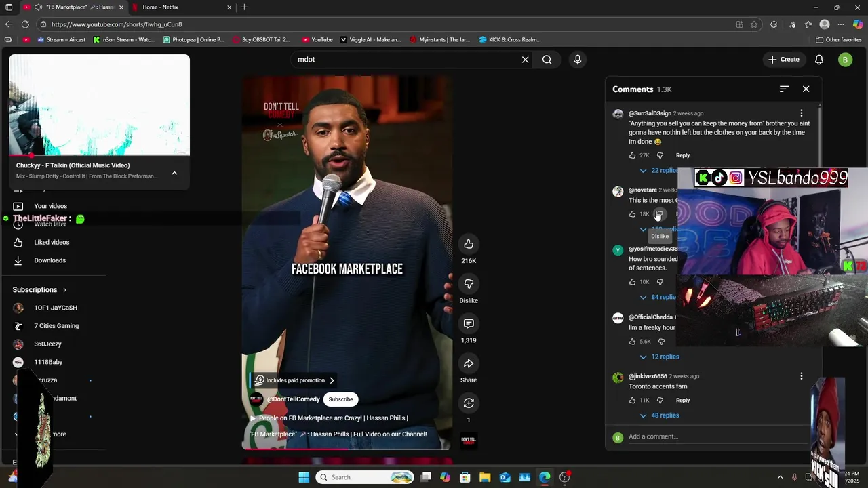Expand the 22 replies thread
Viewport: 868px width, 488px height.
tap(659, 171)
